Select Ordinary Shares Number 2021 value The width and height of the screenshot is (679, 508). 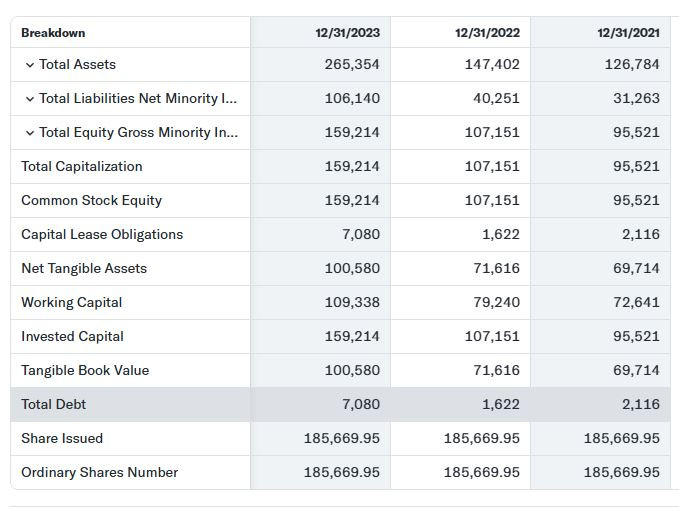click(621, 472)
